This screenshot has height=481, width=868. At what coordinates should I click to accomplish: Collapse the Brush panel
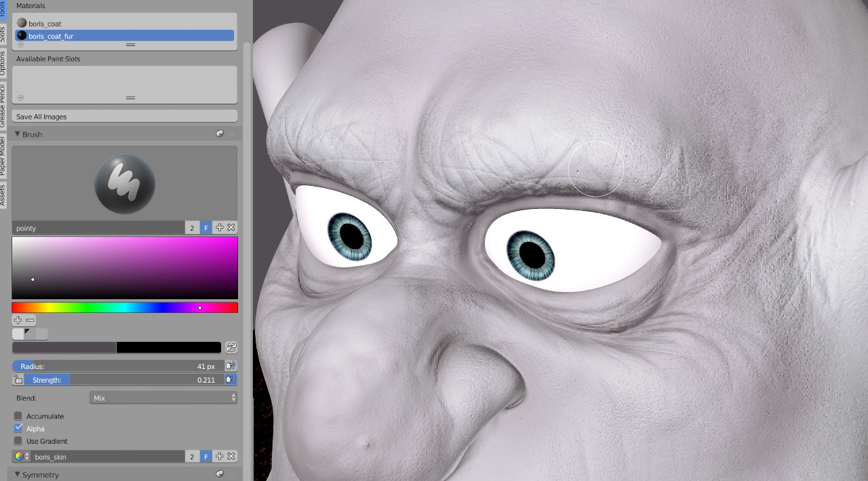coord(18,134)
